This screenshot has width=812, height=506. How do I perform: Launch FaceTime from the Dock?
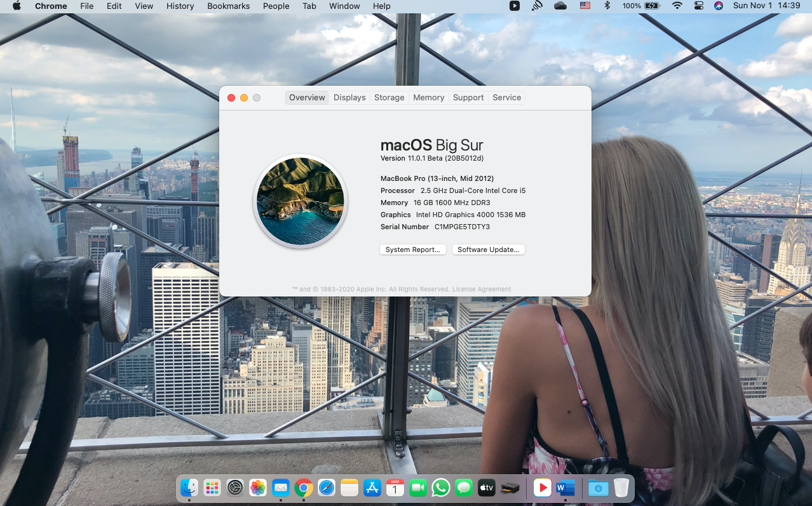(x=417, y=488)
